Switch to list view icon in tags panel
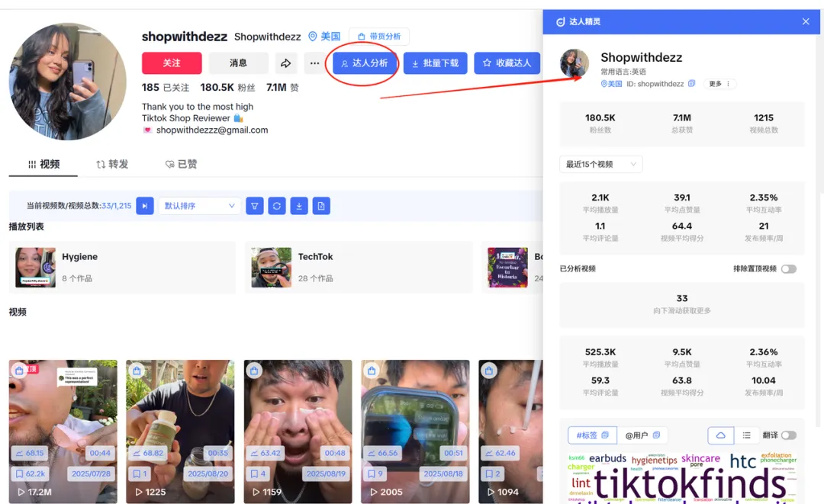Screen dimensions: 824x504 coord(746,435)
